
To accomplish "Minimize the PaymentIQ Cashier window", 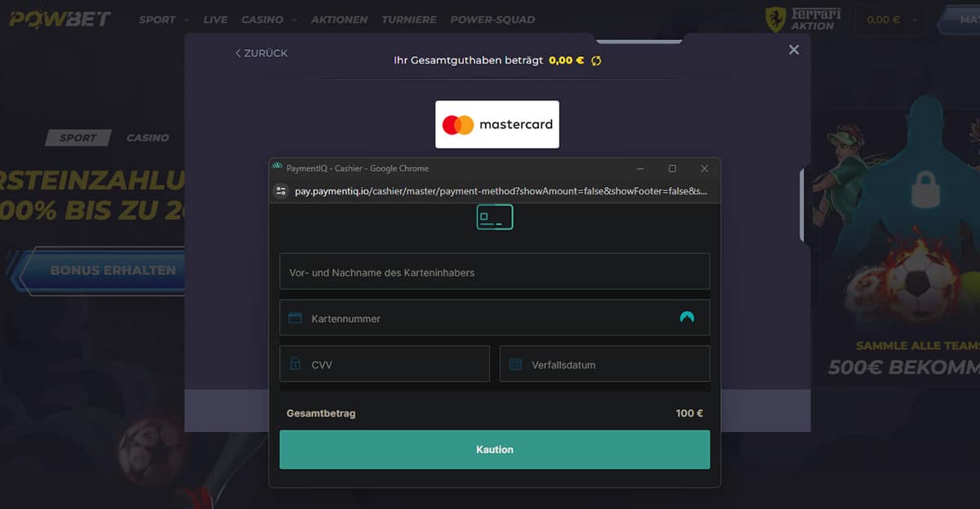I will click(x=639, y=168).
